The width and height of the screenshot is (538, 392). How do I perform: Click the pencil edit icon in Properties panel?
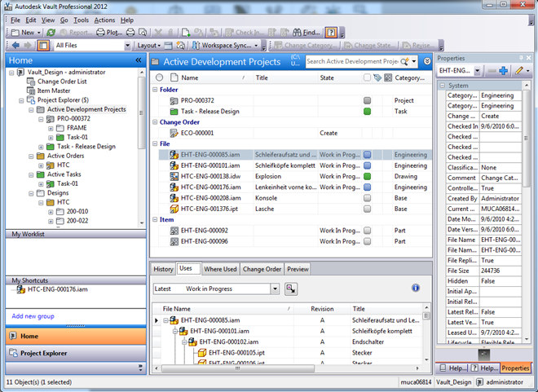point(518,72)
